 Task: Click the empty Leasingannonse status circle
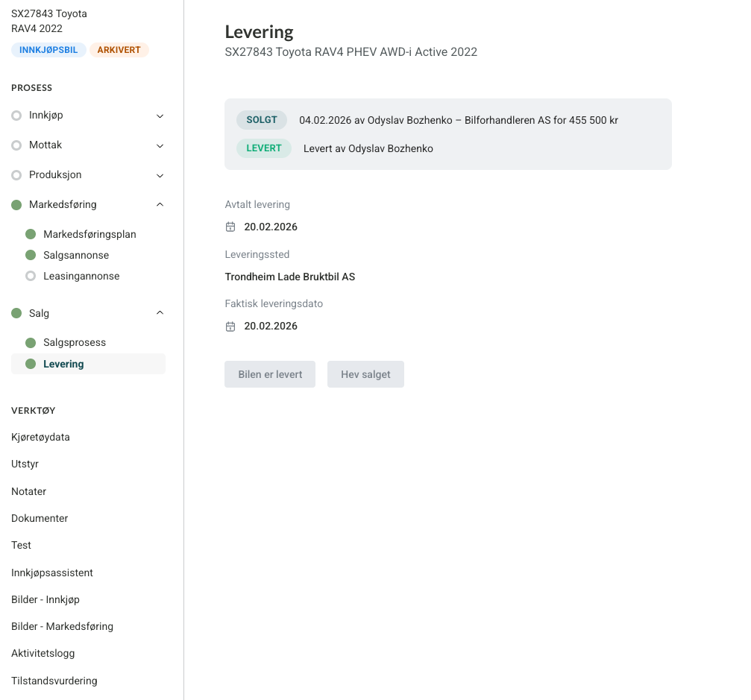pos(31,277)
